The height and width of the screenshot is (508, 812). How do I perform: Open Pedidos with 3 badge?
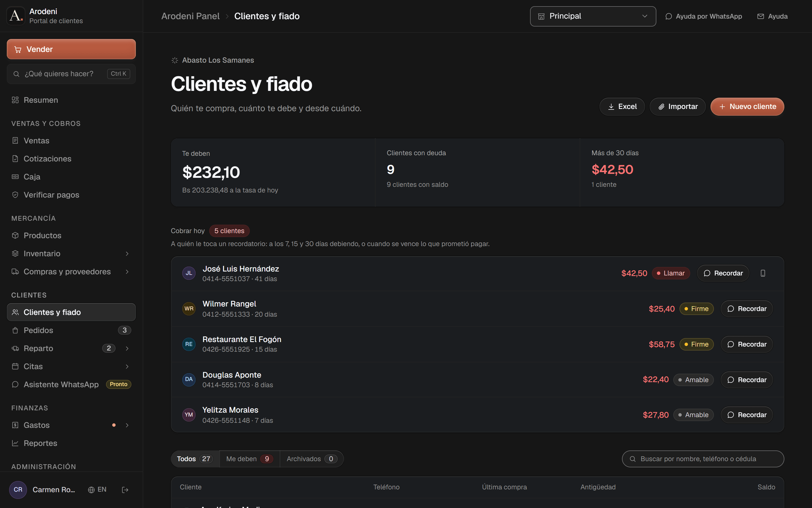coord(71,330)
